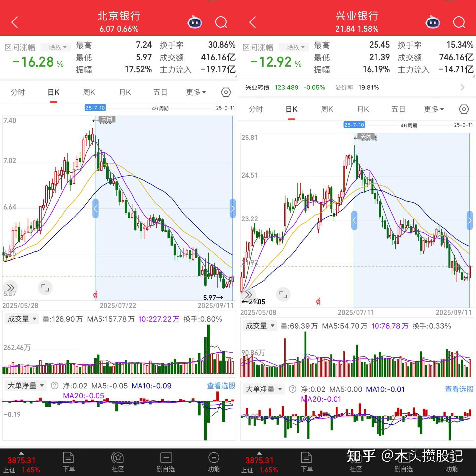This screenshot has height=476, width=476.
Task: Open 查看选股 link on 北京银行 panel
Action: (x=221, y=386)
